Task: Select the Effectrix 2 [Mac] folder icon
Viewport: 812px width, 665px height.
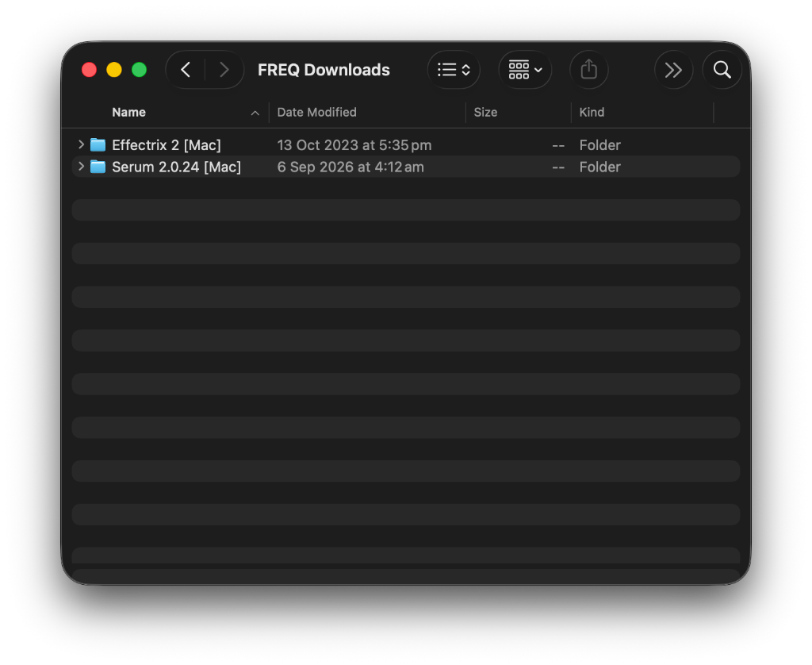Action: (x=98, y=144)
